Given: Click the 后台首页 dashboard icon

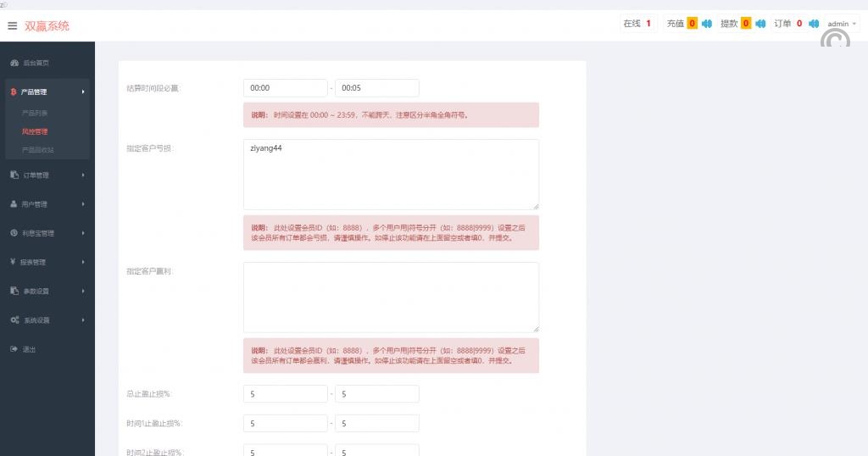Looking at the screenshot, I should (x=14, y=64).
